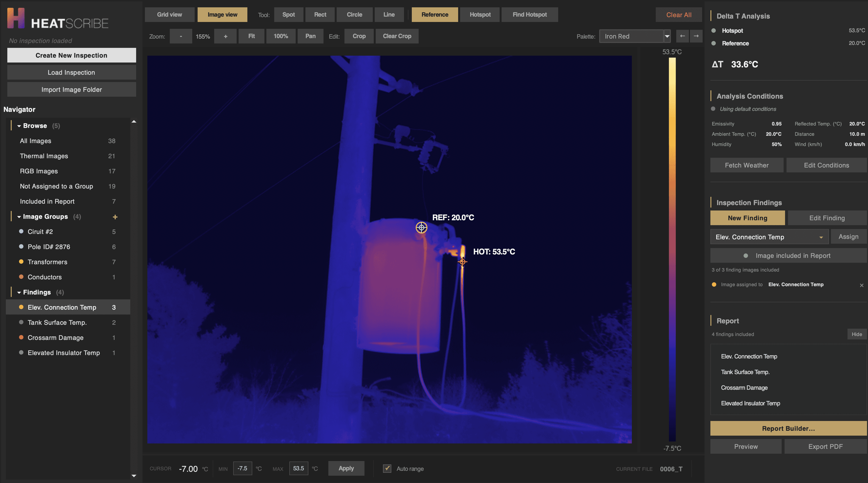868x483 pixels.
Task: Click the next image arrow button
Action: click(x=696, y=36)
